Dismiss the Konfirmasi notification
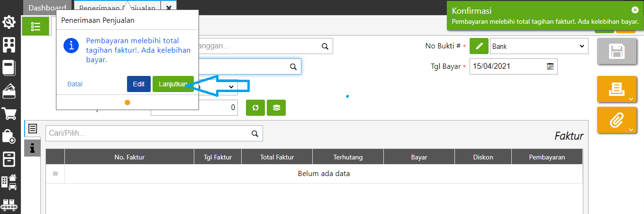 coord(635,10)
